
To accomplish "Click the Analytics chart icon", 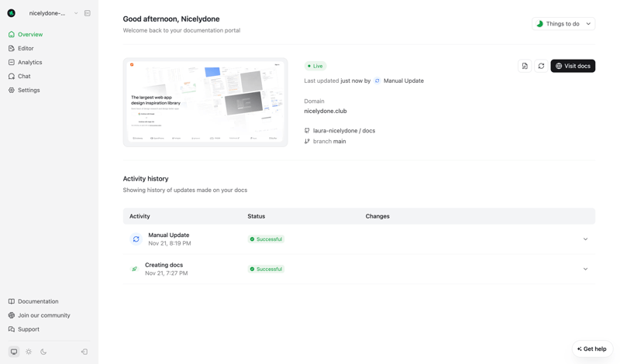I will (x=12, y=62).
